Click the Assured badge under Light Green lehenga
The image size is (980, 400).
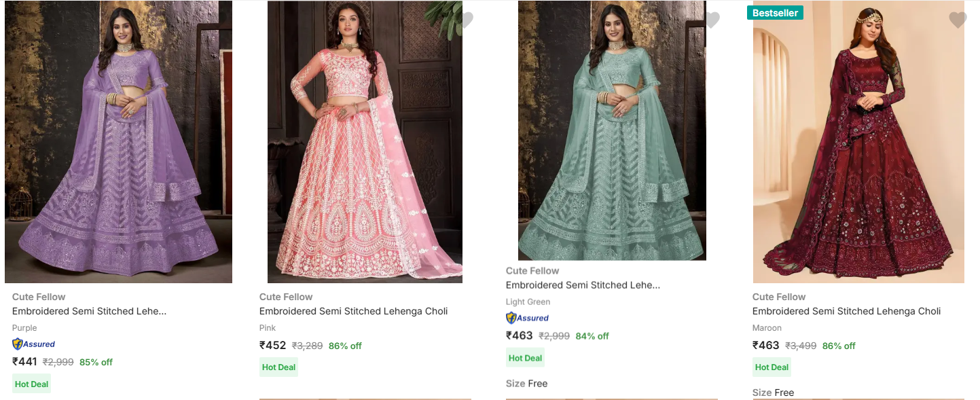527,318
